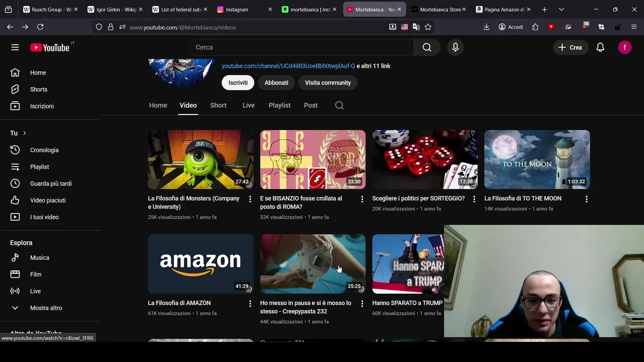This screenshot has width=644, height=362.
Task: Open Hanno SPARATO a TRUMP title
Action: tap(408, 303)
